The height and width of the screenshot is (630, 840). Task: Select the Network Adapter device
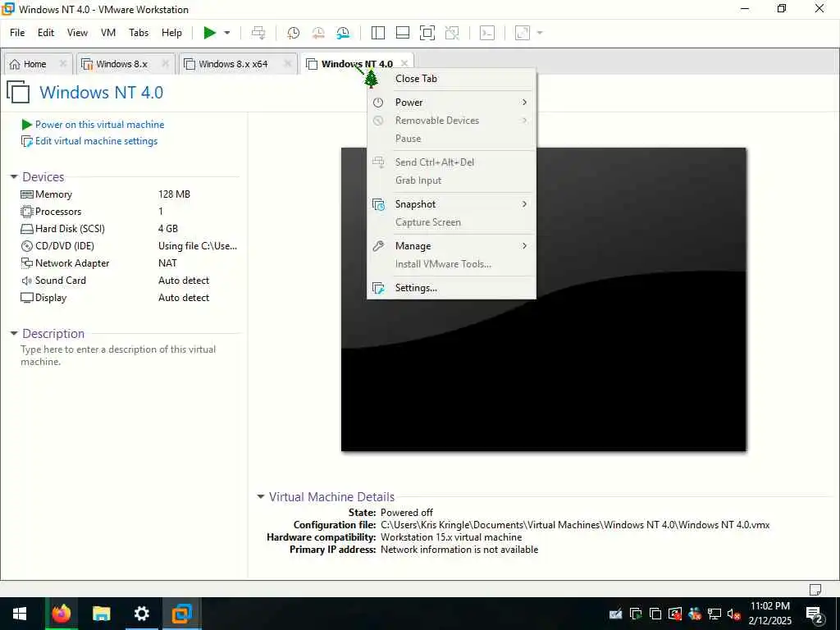point(129,263)
